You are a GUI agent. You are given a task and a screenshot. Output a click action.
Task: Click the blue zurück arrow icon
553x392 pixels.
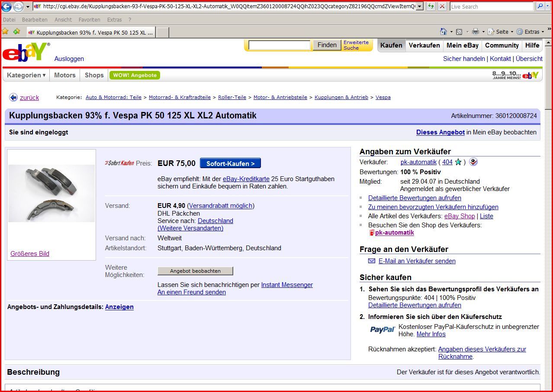13,98
